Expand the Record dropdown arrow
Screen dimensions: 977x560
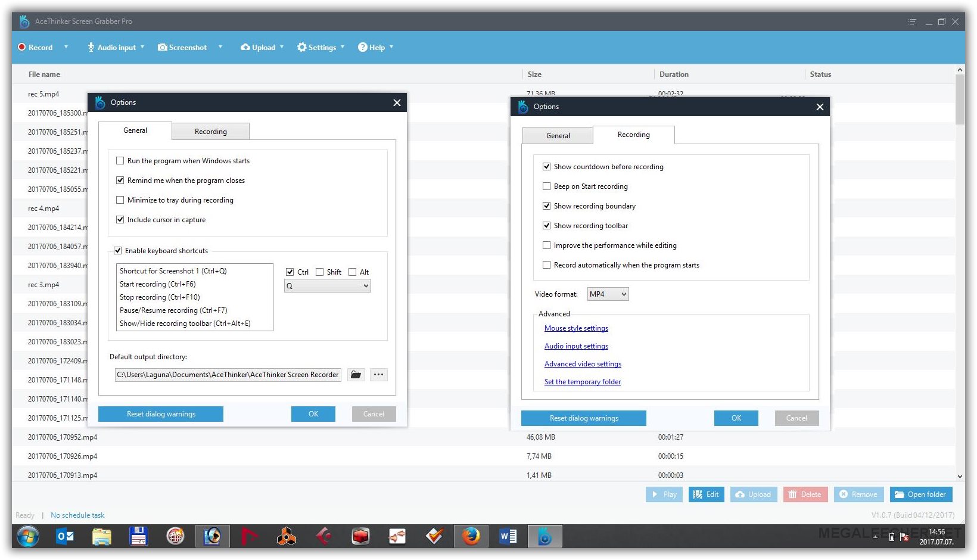coord(66,47)
